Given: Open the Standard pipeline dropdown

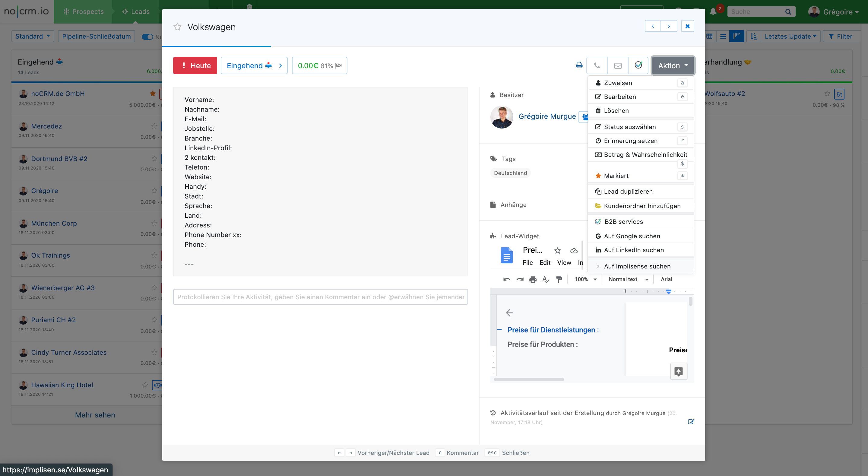Looking at the screenshot, I should coord(33,36).
